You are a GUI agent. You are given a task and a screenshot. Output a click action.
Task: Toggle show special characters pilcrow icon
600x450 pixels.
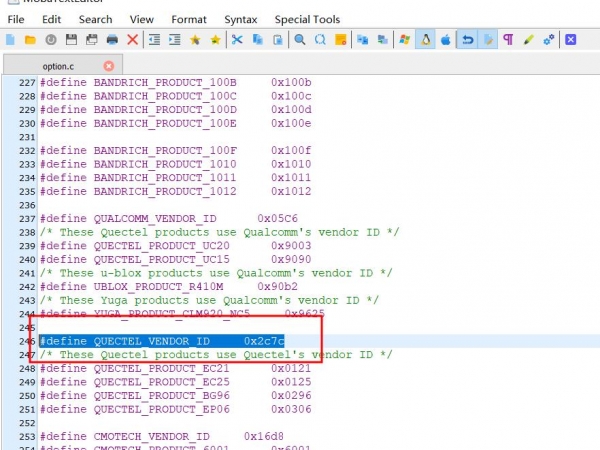pos(509,40)
